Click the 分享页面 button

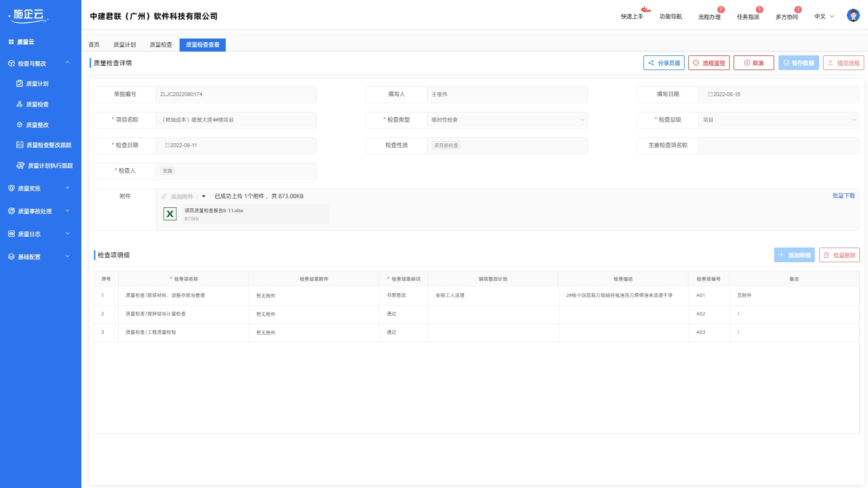(663, 63)
